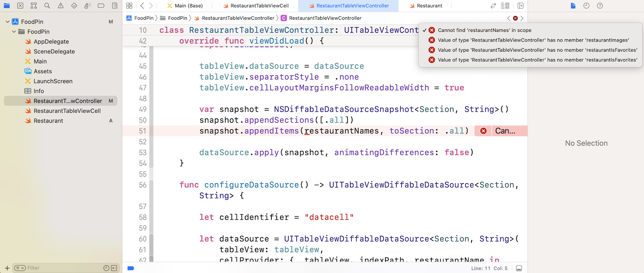Open the Source Control navigator
The image size is (644, 273).
click(20, 6)
